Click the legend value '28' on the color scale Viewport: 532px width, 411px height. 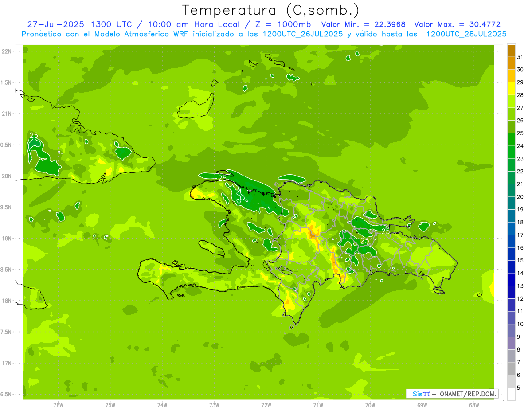(520, 95)
